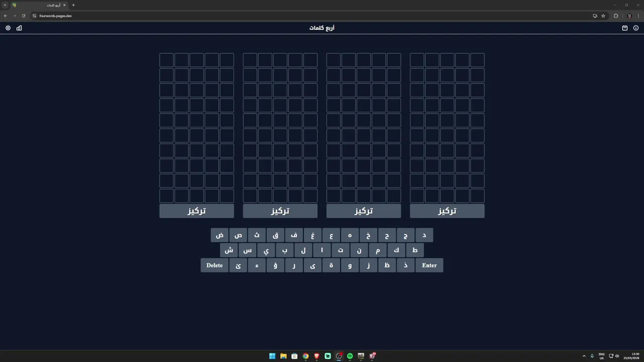Tap the ش key on the keyboard
The image size is (644, 362).
point(229,250)
